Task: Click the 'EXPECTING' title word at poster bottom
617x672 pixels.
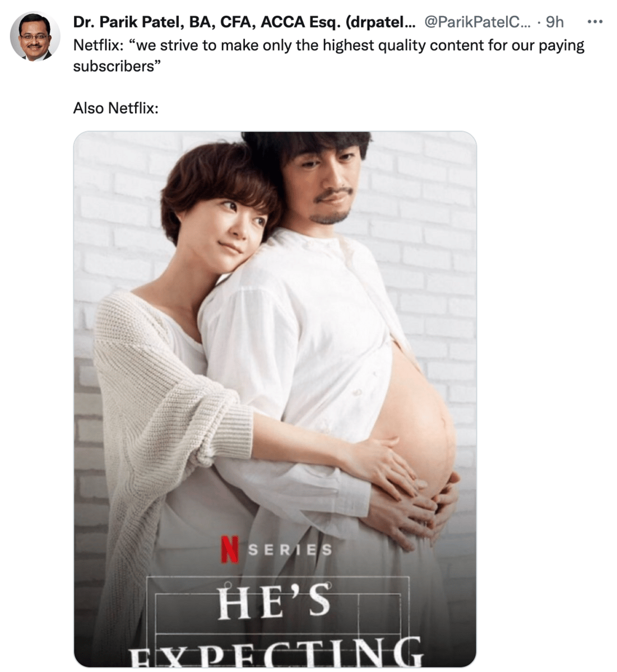Action: tap(276, 652)
